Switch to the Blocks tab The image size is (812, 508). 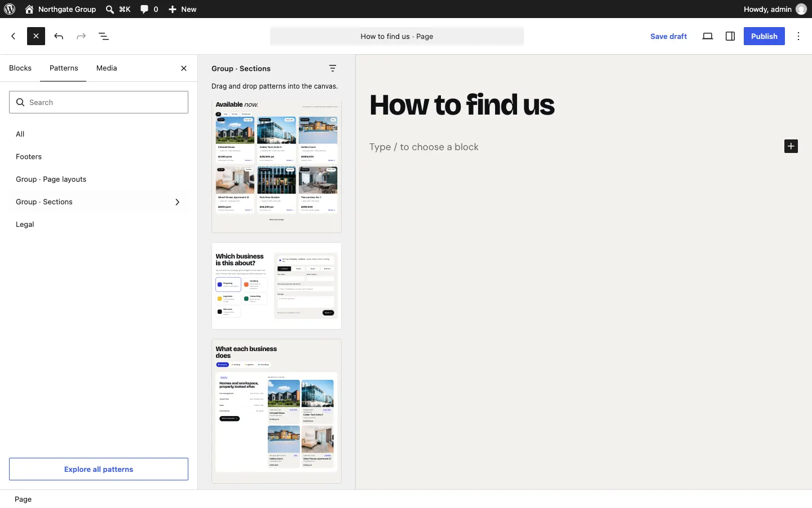(x=20, y=68)
